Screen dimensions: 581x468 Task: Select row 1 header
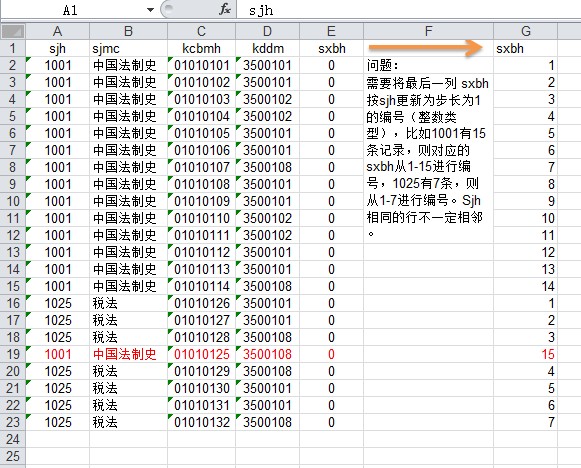coord(13,48)
